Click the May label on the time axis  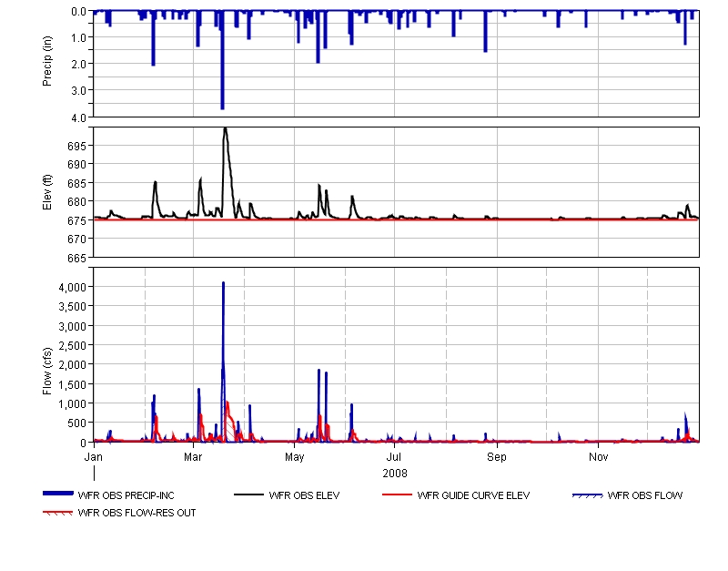(294, 456)
